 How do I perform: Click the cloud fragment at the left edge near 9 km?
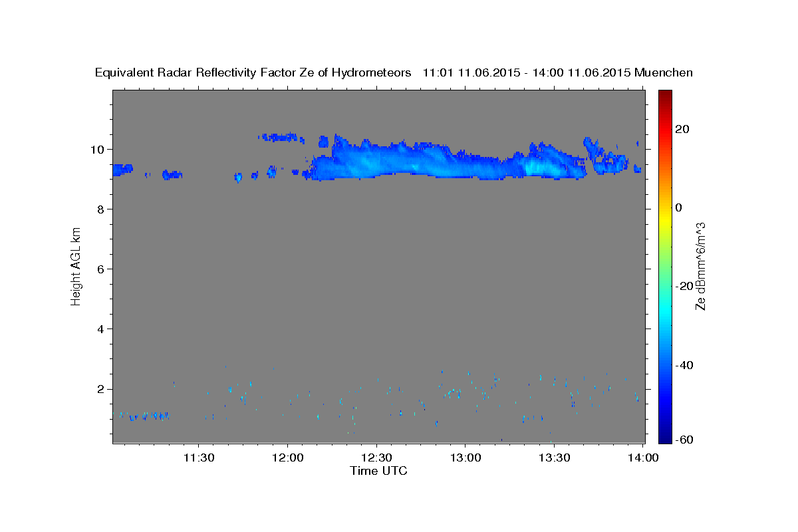point(122,170)
